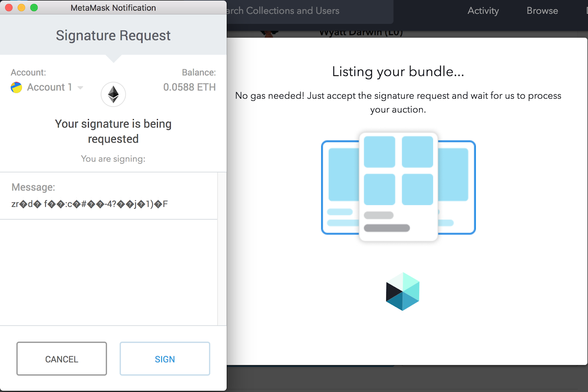Screen dimensions: 588x392
Task: Click the CANCEL button
Action: tap(62, 359)
